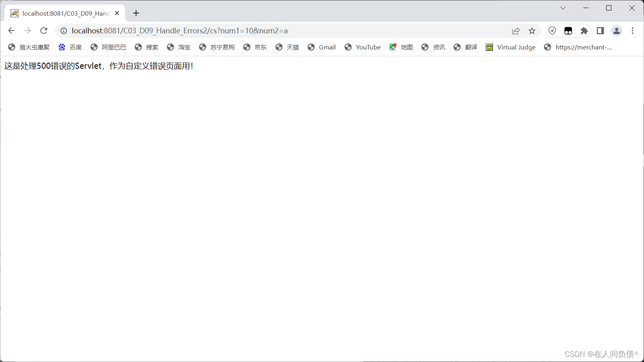Open the 苏宁易购 bookmark
This screenshot has height=362, width=644.
click(x=217, y=47)
